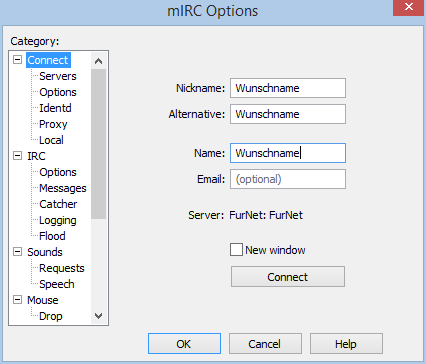Select the IRC category
The height and width of the screenshot is (364, 426).
pos(36,156)
